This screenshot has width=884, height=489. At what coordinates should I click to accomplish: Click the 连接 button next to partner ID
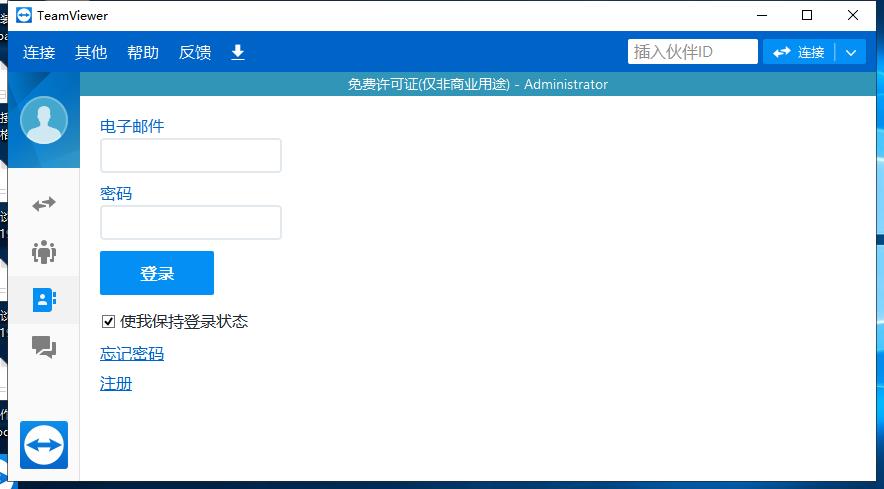tap(798, 52)
